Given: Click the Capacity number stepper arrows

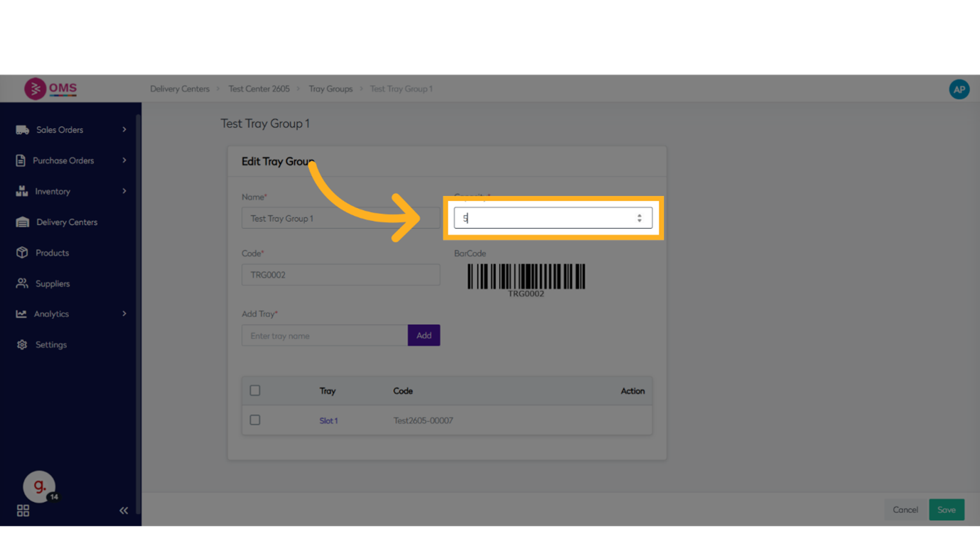Looking at the screenshot, I should [x=640, y=218].
